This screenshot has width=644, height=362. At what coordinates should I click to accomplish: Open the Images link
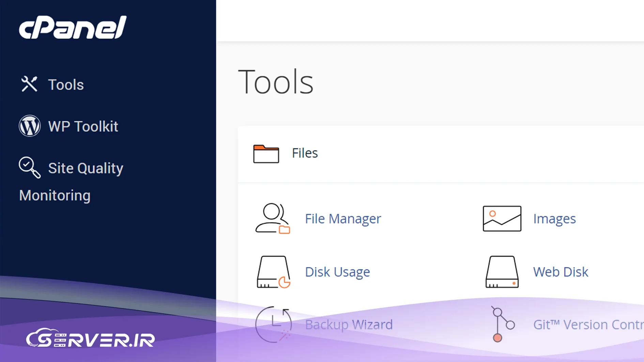click(x=554, y=219)
